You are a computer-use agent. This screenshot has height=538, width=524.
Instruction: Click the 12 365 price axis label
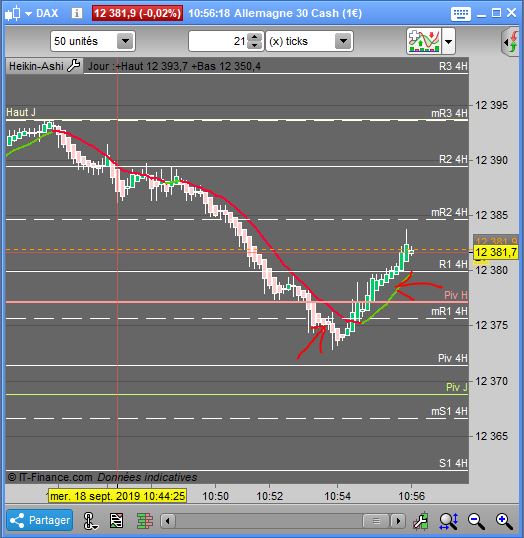(491, 436)
